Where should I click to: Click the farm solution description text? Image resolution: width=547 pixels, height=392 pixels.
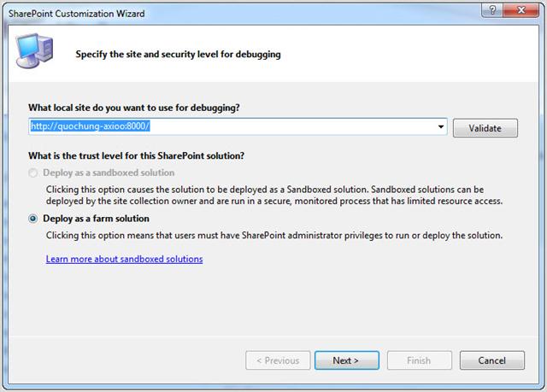(274, 235)
